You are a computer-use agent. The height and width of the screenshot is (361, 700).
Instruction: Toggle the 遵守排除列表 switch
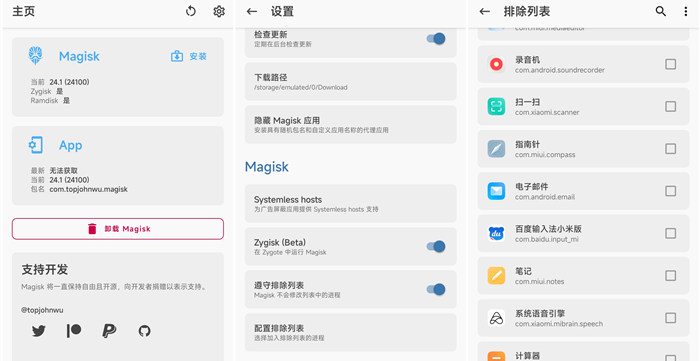[x=436, y=289]
